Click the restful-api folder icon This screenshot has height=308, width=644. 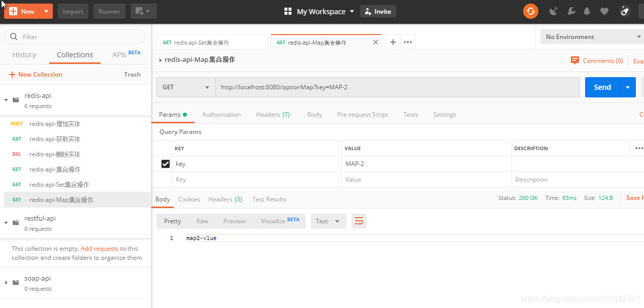16,222
